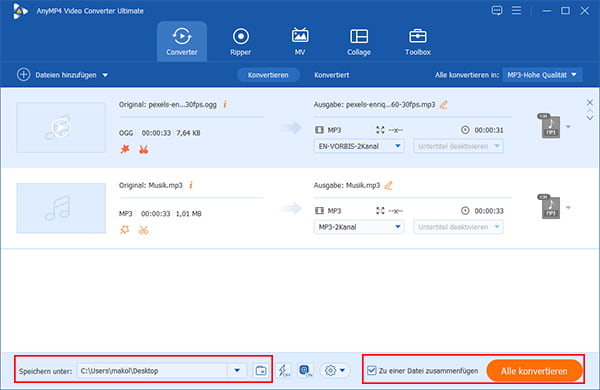Cut Musik.mp3 with scissors icon
This screenshot has width=600, height=390.
coord(143,230)
